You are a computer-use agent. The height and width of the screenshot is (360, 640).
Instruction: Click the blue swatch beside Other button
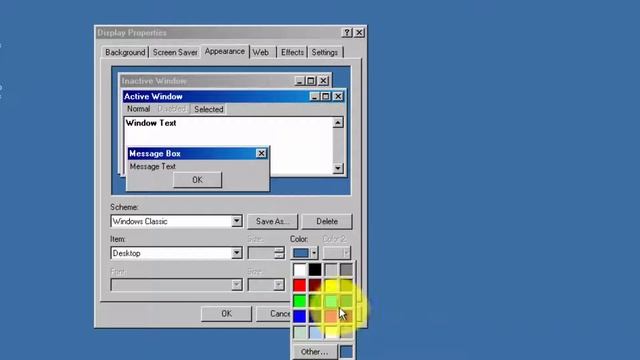347,352
